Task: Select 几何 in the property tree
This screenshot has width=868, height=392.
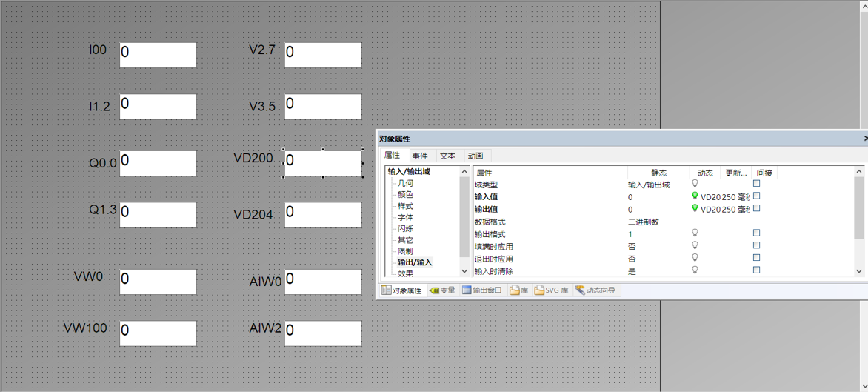Action: click(x=405, y=183)
